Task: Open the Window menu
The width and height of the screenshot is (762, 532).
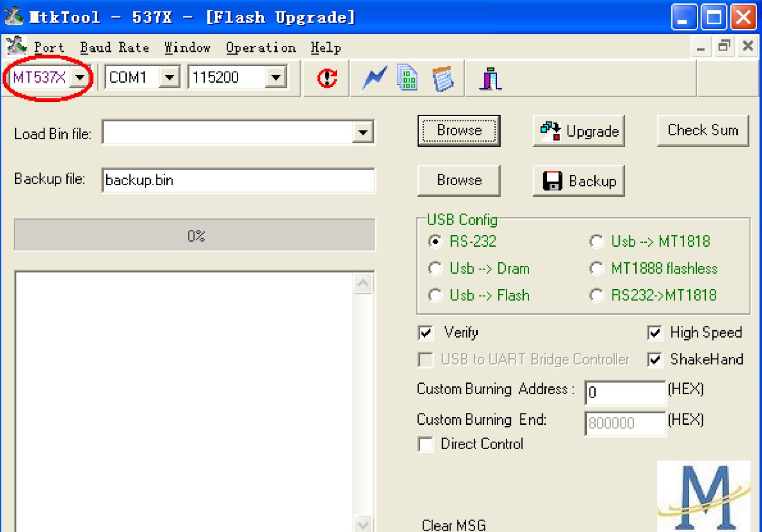Action: (187, 47)
